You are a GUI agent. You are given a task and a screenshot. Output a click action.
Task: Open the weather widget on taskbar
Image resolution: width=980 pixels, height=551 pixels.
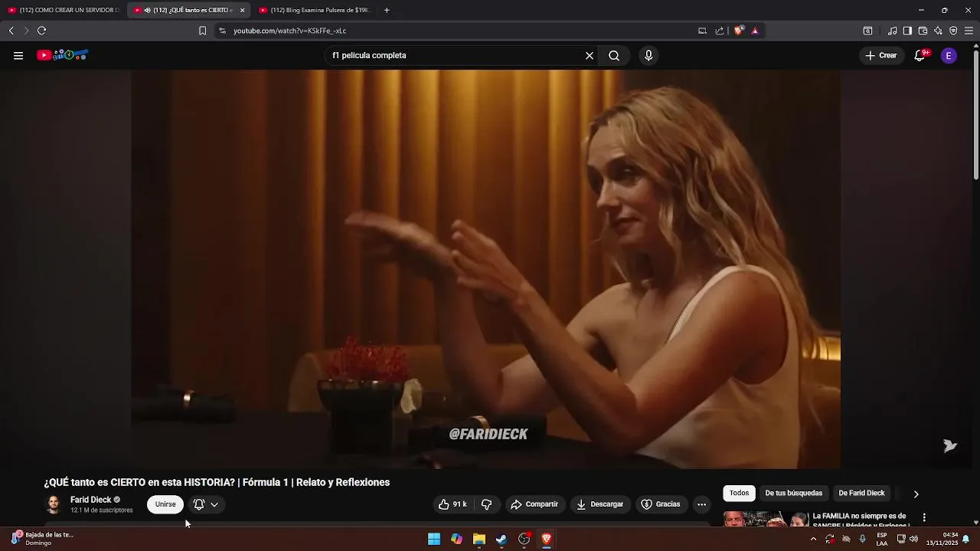(x=43, y=539)
